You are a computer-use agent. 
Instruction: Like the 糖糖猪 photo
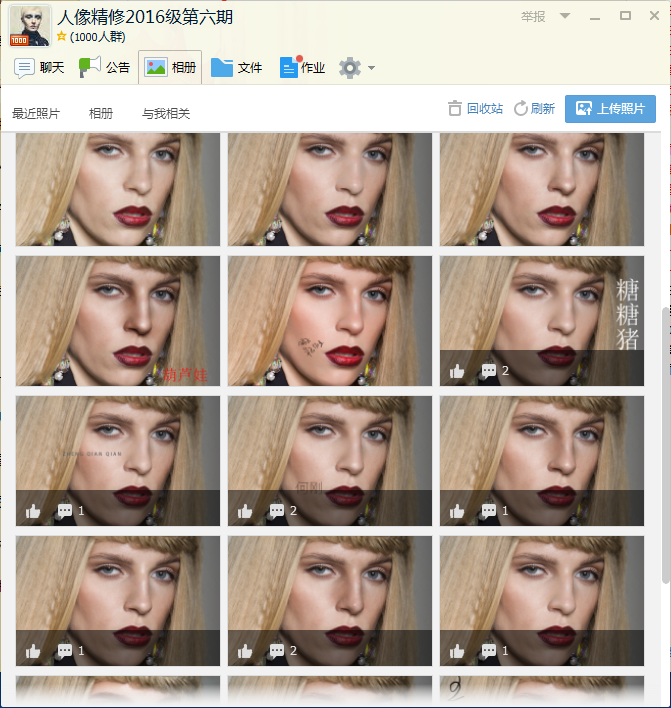coord(457,371)
